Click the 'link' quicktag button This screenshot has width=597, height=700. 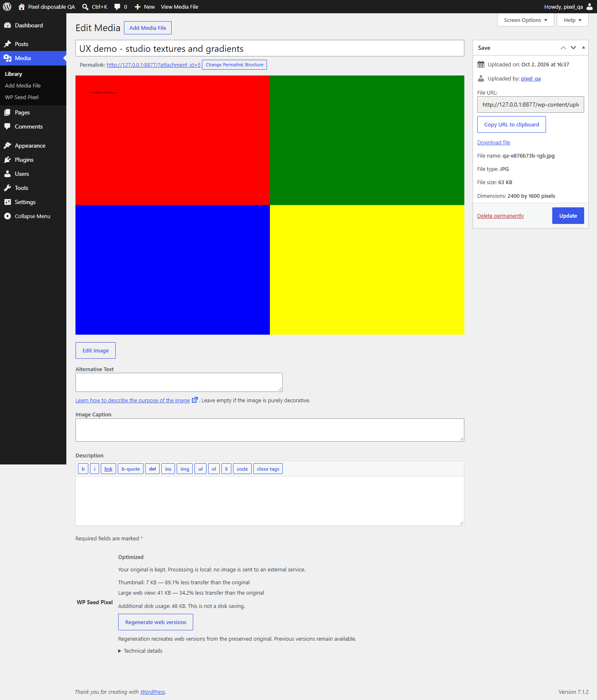point(108,469)
